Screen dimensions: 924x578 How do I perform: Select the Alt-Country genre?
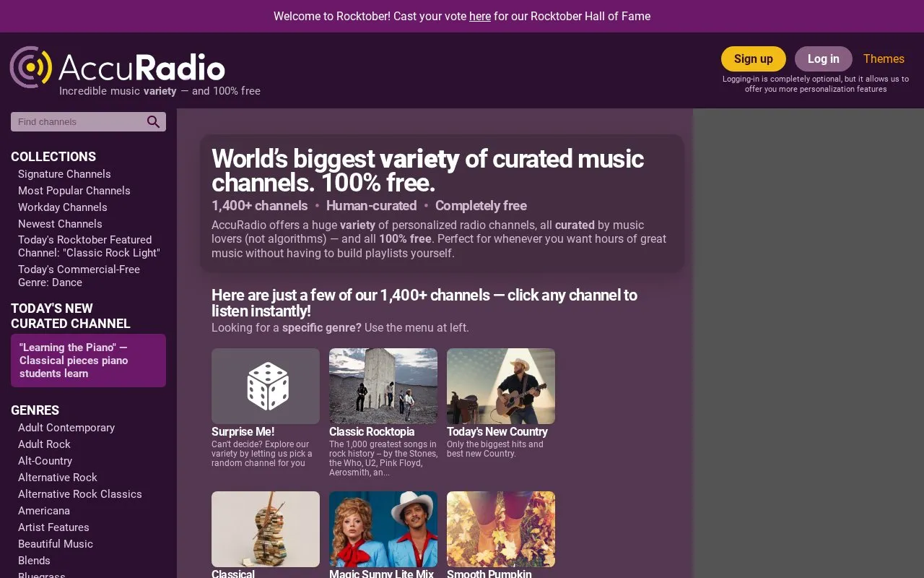45,461
